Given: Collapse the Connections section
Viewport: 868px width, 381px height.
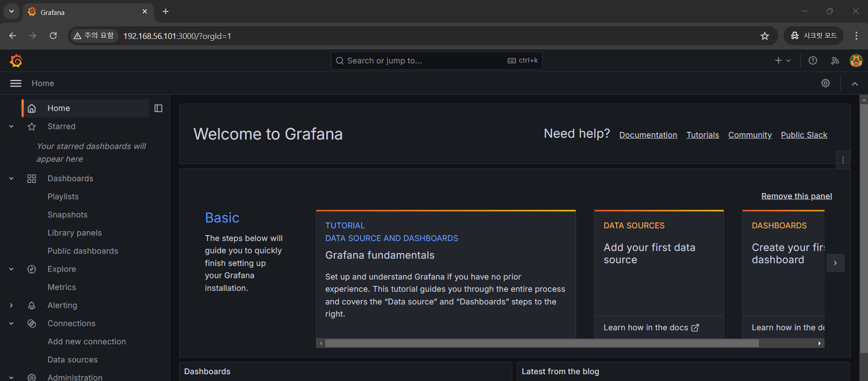Looking at the screenshot, I should 11,323.
